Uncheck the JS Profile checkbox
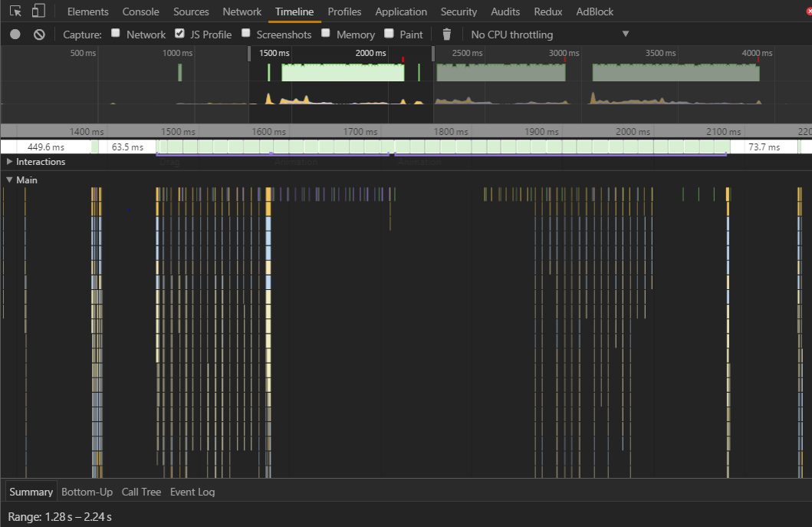812x527 pixels. tap(179, 34)
